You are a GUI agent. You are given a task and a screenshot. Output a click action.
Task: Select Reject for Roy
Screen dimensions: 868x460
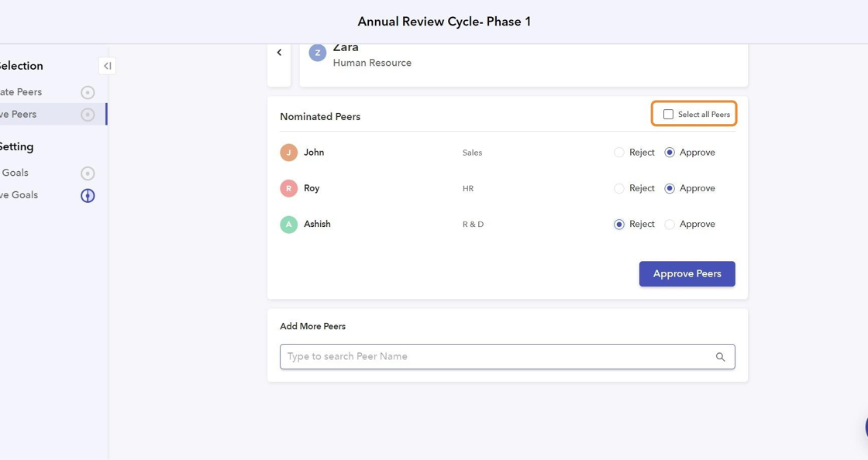click(619, 188)
